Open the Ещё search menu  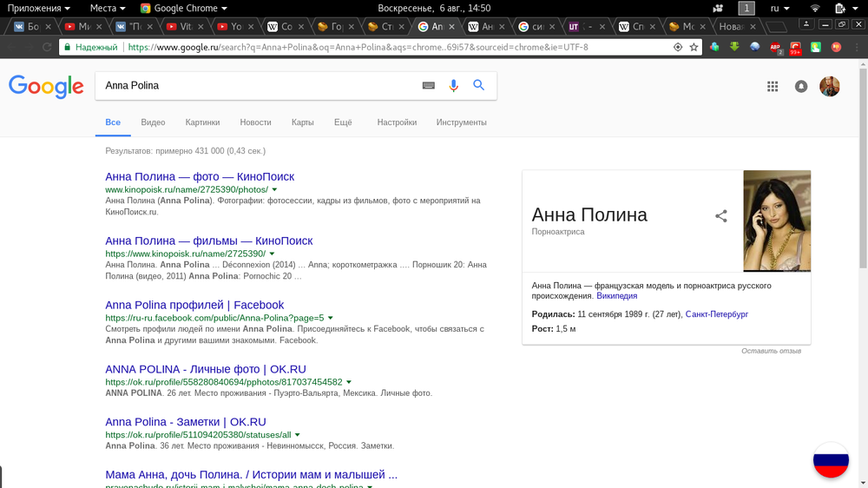coord(343,122)
